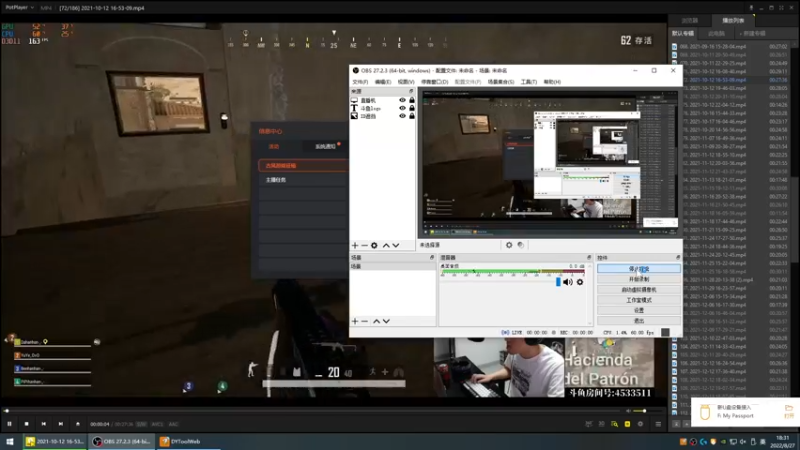Open the 工具(T) menu in OBS
This screenshot has width=800, height=450.
(529, 82)
